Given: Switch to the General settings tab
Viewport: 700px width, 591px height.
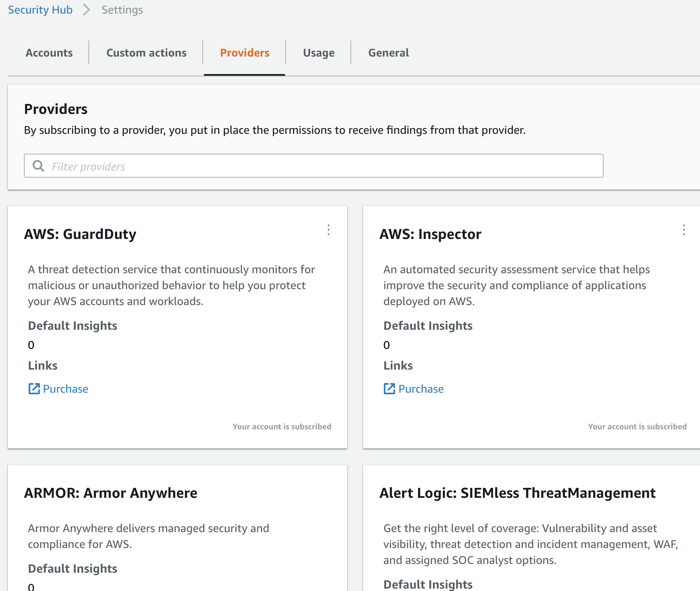Looking at the screenshot, I should point(388,53).
